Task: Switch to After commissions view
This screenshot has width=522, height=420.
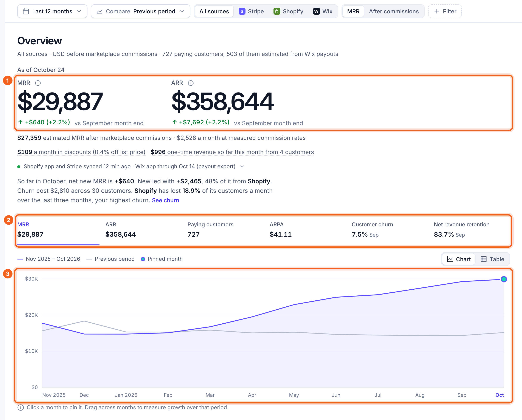Action: (394, 11)
